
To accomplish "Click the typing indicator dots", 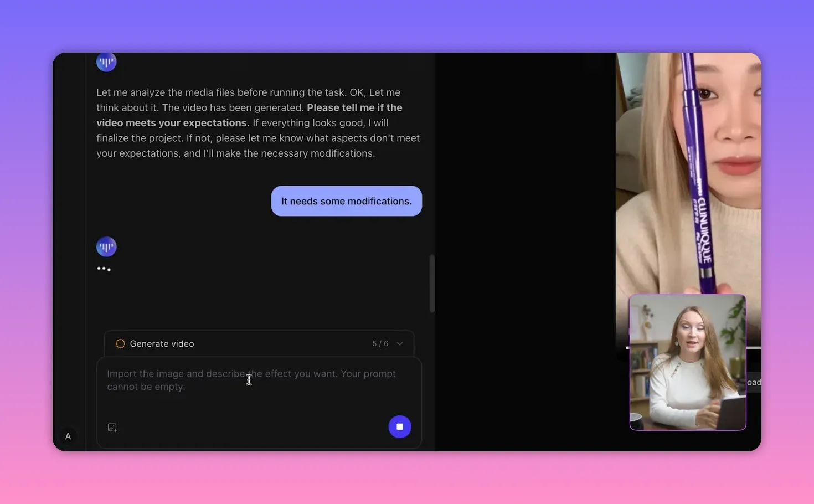I will click(x=104, y=268).
